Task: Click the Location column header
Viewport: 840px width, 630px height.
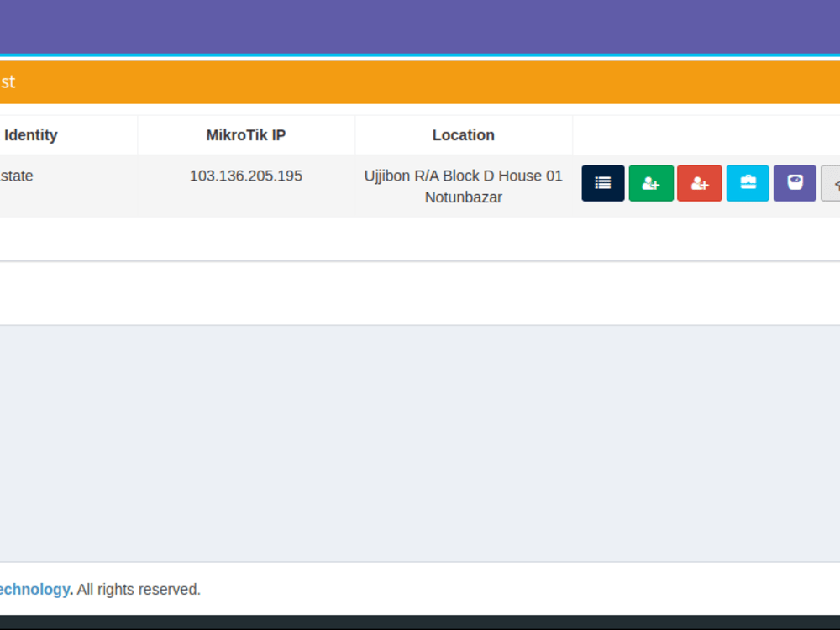Action: tap(463, 134)
